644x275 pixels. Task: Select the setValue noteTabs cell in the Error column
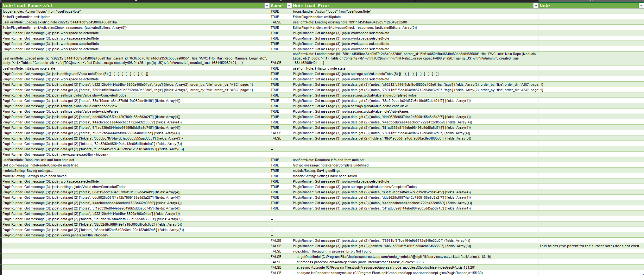(x=415, y=74)
